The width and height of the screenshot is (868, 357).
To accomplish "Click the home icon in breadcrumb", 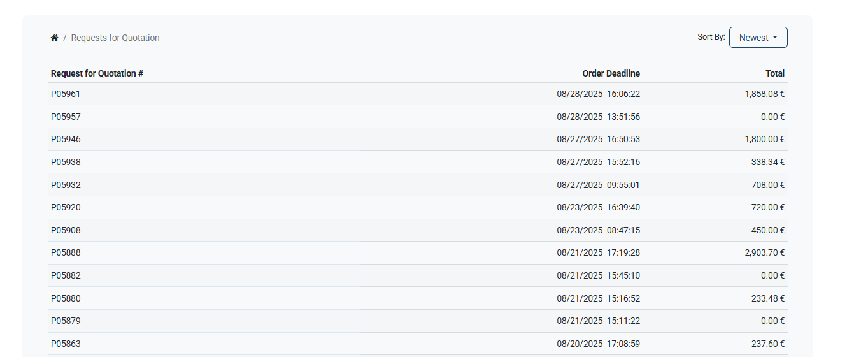I will tap(55, 38).
